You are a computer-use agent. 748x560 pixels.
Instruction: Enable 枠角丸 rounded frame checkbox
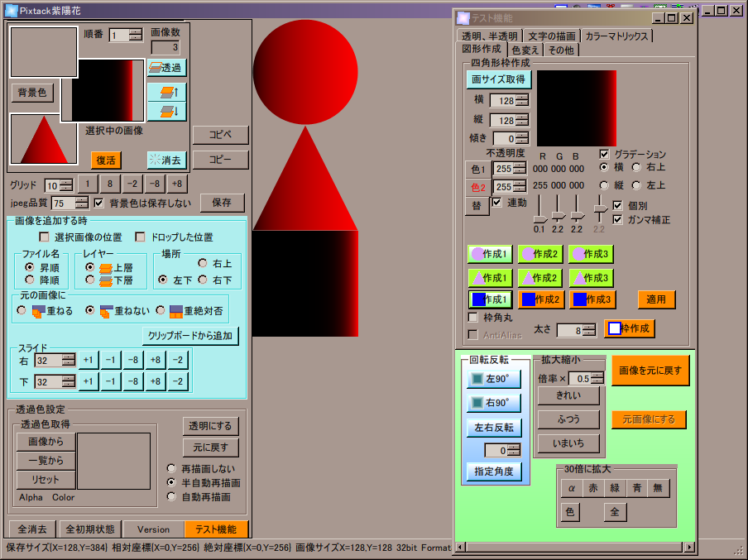[x=473, y=317]
